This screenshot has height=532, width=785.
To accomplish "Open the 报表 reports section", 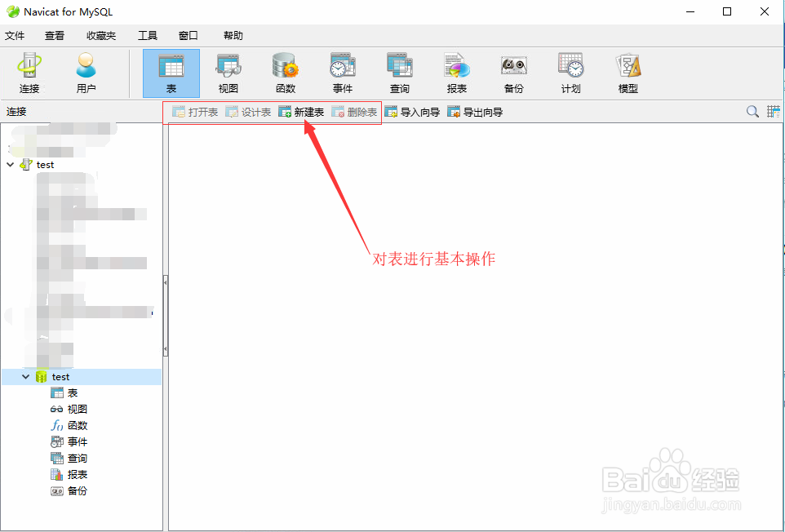I will click(x=457, y=73).
